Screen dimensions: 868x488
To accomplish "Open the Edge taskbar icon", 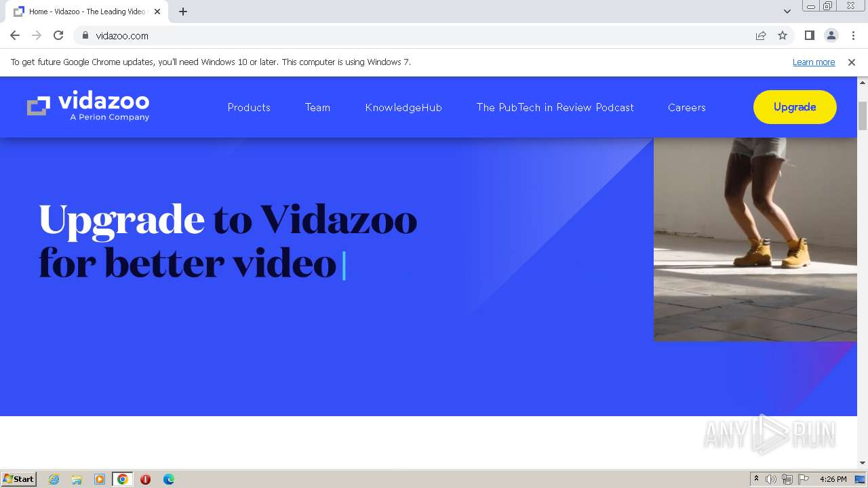I will 168,479.
